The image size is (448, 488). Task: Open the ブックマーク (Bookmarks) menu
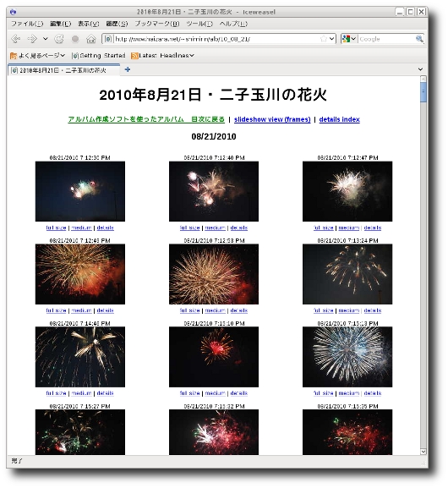[x=157, y=24]
